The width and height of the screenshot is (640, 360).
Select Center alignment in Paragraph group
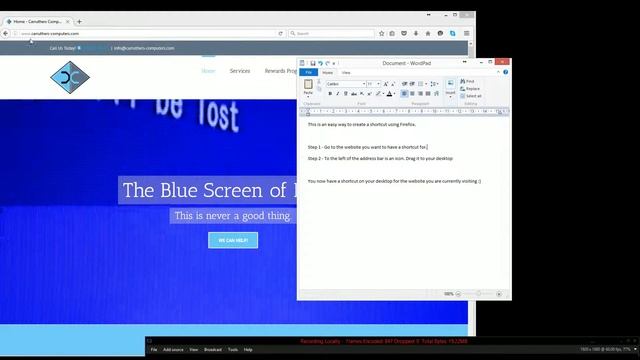point(412,94)
